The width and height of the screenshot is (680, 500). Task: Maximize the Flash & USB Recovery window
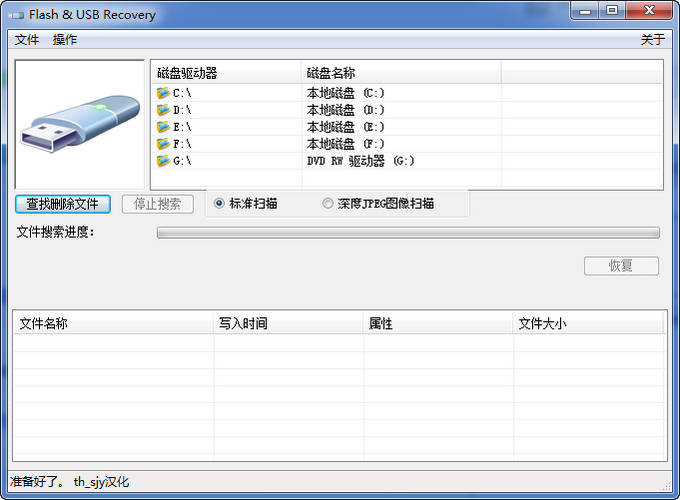click(612, 11)
